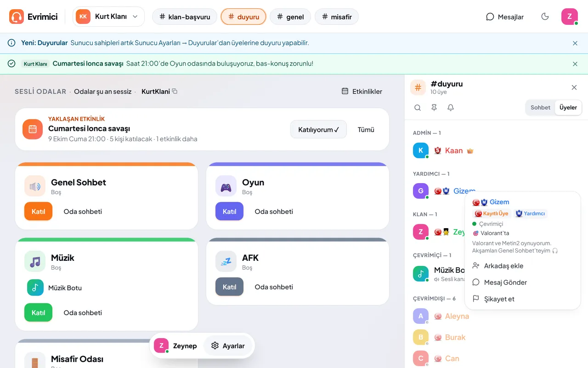Click the calendar icon of the upcoming event

(33, 129)
